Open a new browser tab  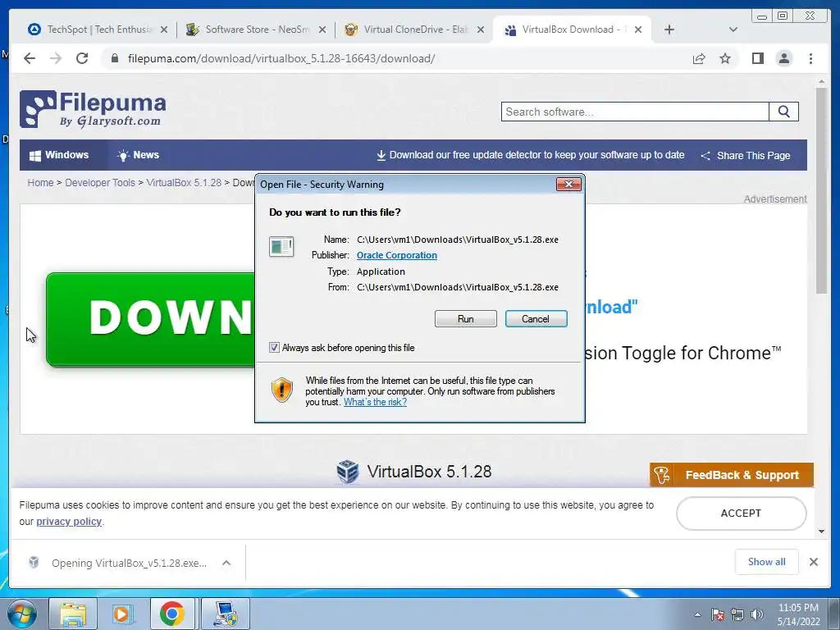[x=669, y=30]
